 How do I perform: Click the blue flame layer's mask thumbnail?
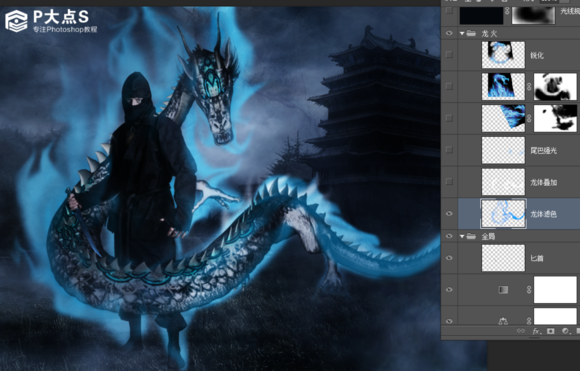coord(555,87)
